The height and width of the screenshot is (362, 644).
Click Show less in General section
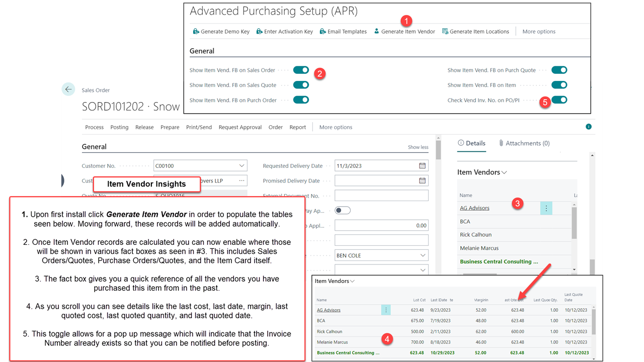tap(418, 147)
